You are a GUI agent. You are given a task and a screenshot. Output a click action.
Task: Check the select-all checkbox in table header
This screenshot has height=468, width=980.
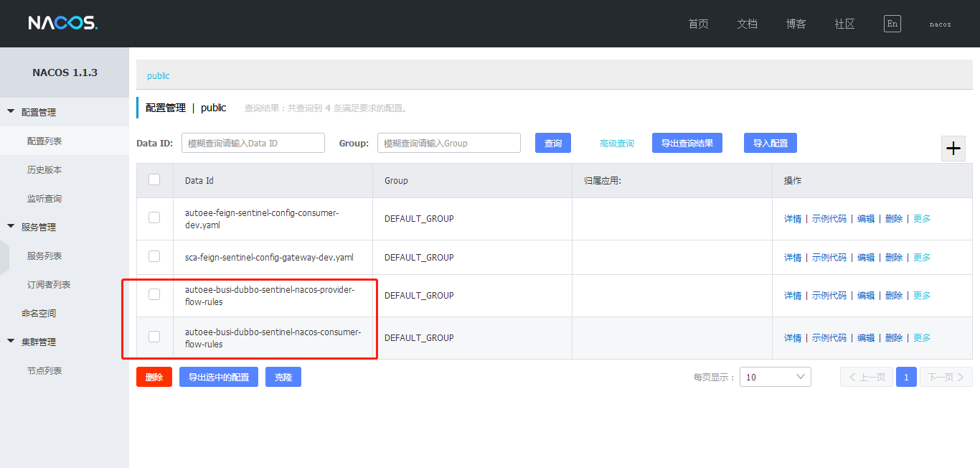tap(154, 180)
